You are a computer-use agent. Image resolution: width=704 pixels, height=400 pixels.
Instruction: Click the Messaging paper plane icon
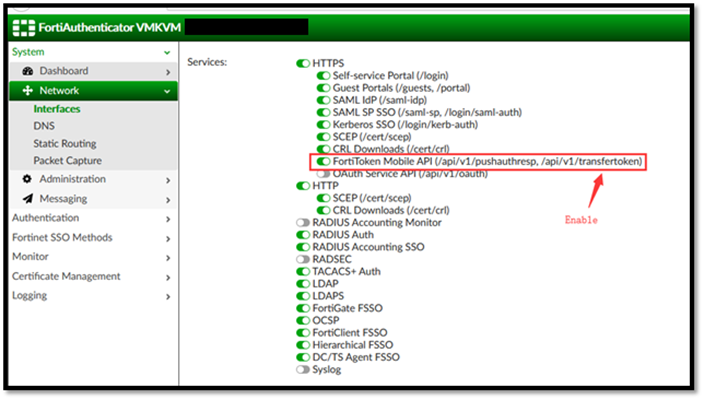27,199
